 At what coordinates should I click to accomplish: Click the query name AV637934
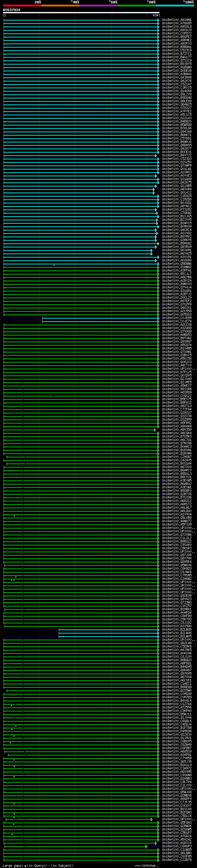12,10
